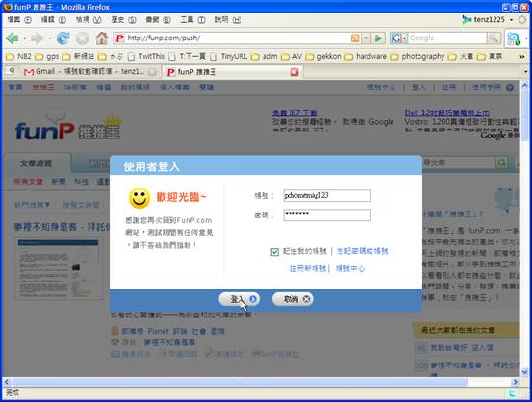Open the Google search engine selector
Screen dimensions: 532x402
tap(398, 38)
